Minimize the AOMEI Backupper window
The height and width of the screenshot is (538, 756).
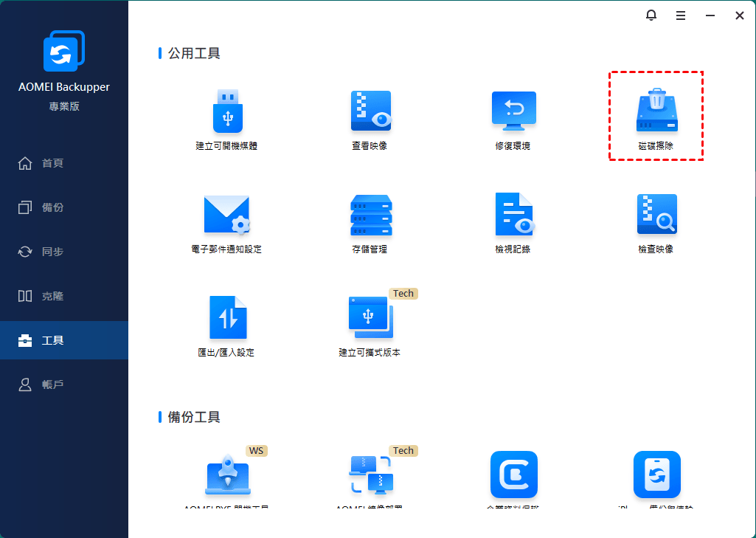pyautogui.click(x=710, y=16)
